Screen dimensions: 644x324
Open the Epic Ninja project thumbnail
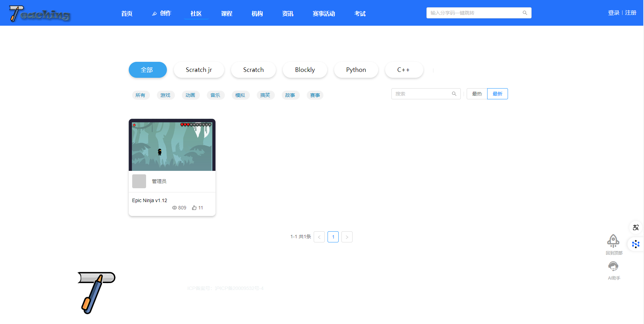tap(172, 146)
